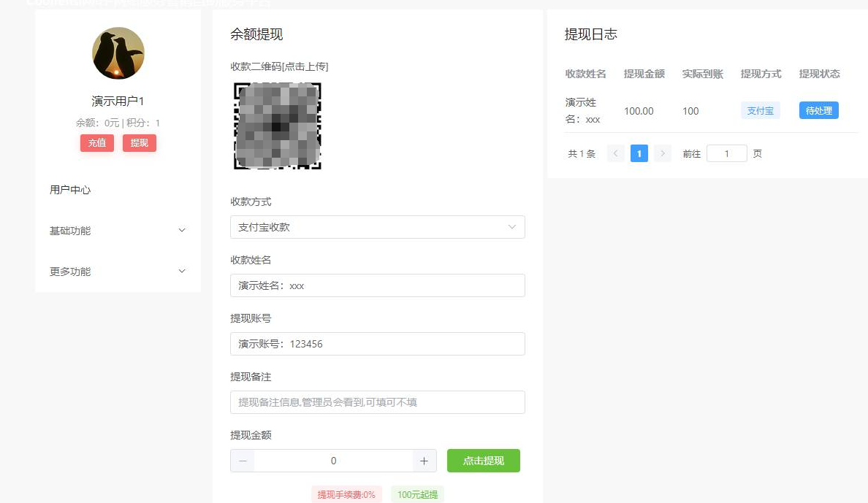The width and height of the screenshot is (868, 503).
Task: Click the 余额提现 section heading
Action: [x=256, y=34]
